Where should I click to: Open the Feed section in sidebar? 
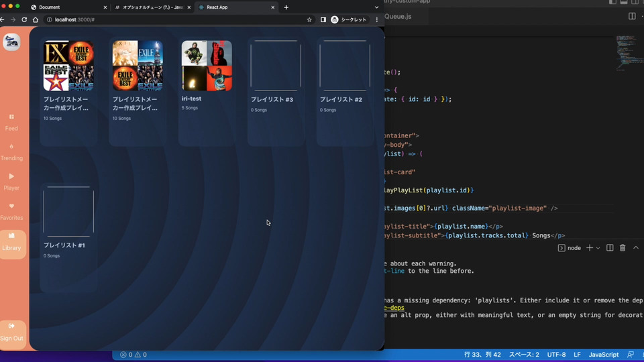[x=11, y=121]
